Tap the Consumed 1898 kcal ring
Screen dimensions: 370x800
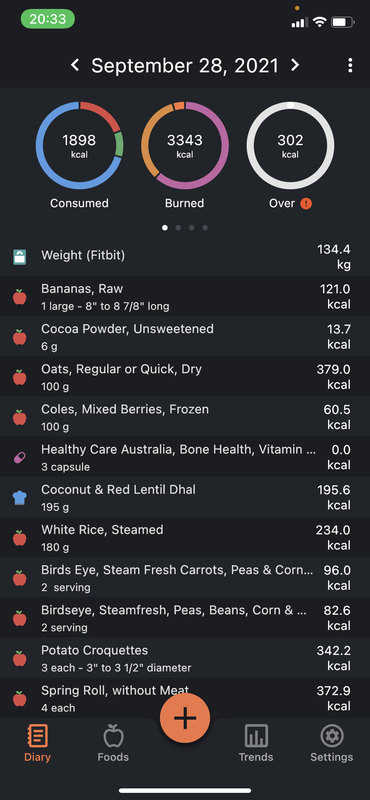(79, 145)
